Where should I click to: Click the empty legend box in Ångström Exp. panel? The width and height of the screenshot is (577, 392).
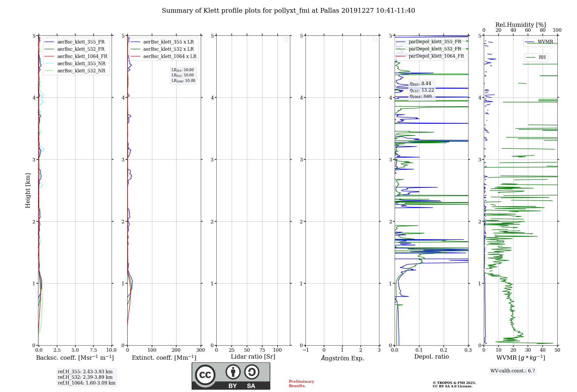pyautogui.click(x=375, y=40)
